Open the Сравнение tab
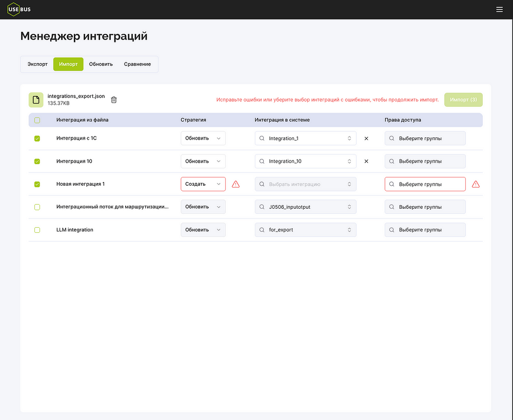 (x=137, y=64)
